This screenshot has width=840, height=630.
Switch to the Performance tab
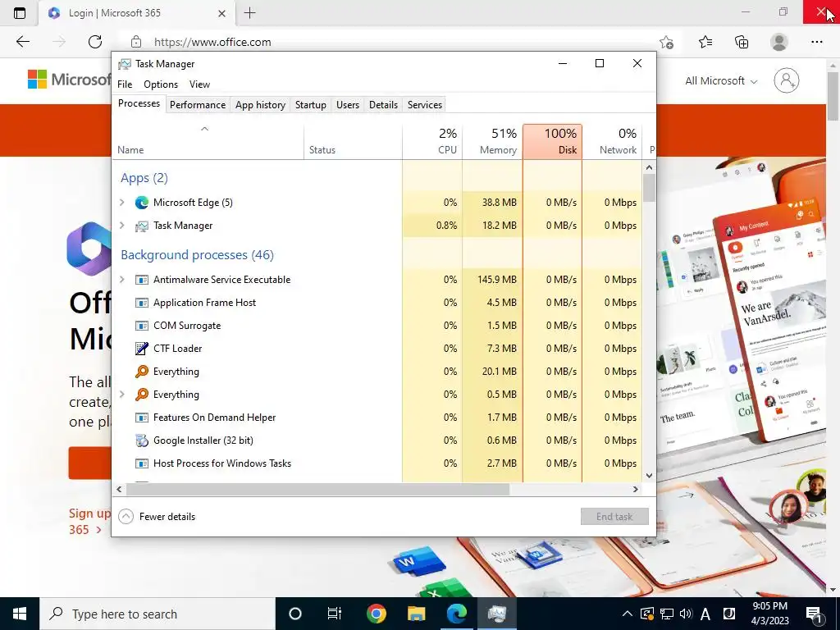(x=198, y=105)
